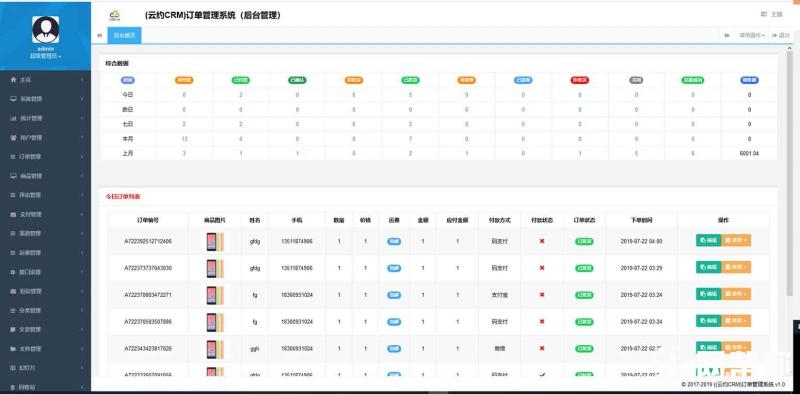800x394 pixels.
Task: Click blue source badge in order A722392512712406 row
Action: tap(394, 241)
